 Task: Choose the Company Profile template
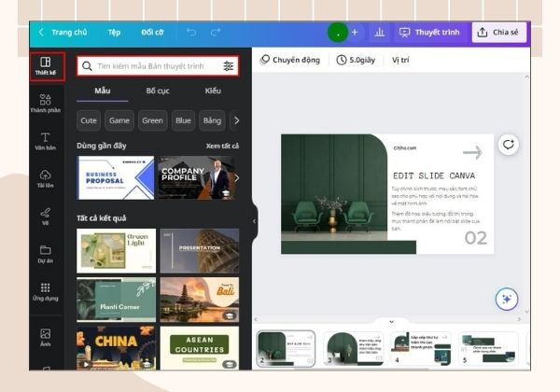coord(196,177)
